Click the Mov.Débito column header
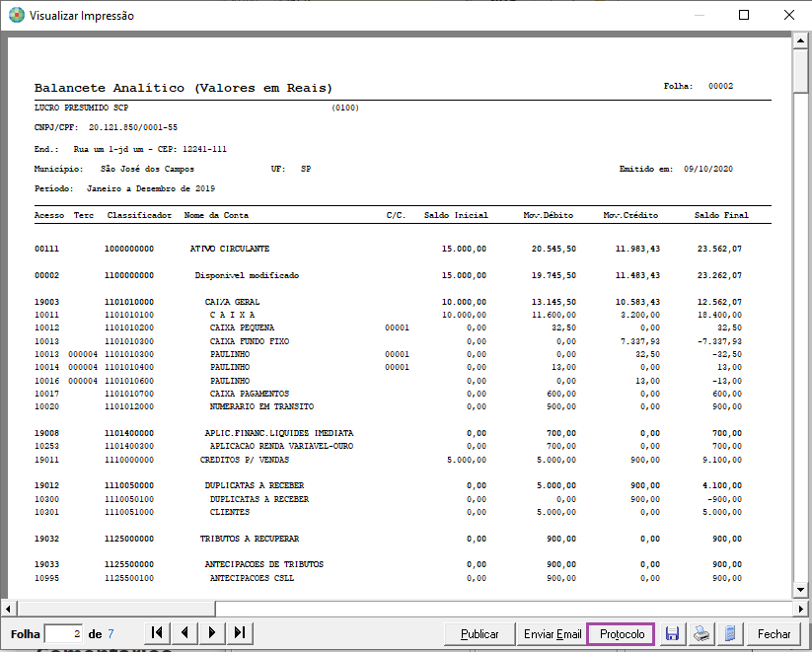The width and height of the screenshot is (812, 652). (x=548, y=215)
